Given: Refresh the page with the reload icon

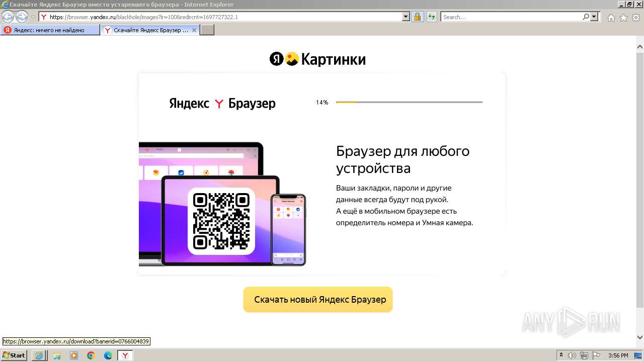Looking at the screenshot, I should point(431,17).
